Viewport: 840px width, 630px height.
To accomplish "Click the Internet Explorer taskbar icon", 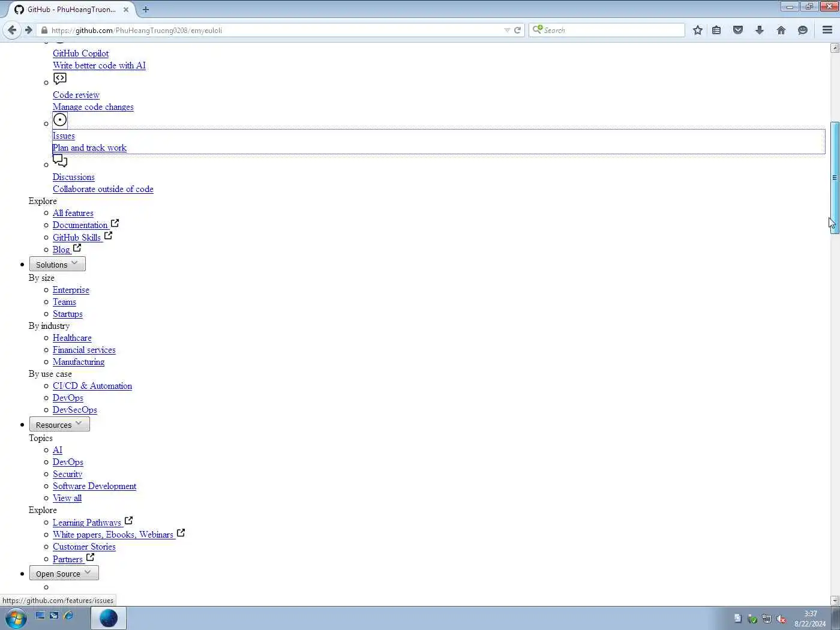I will tap(68, 615).
